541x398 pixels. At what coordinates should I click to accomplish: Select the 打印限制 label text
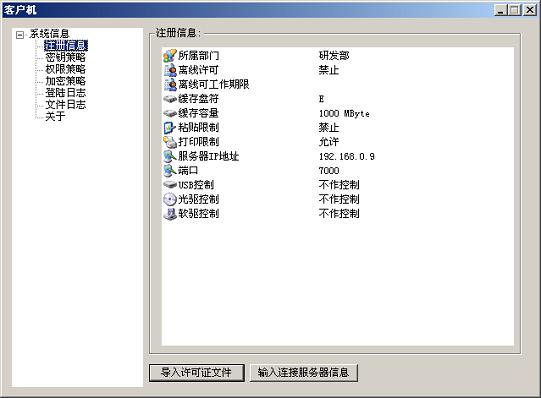[x=198, y=142]
